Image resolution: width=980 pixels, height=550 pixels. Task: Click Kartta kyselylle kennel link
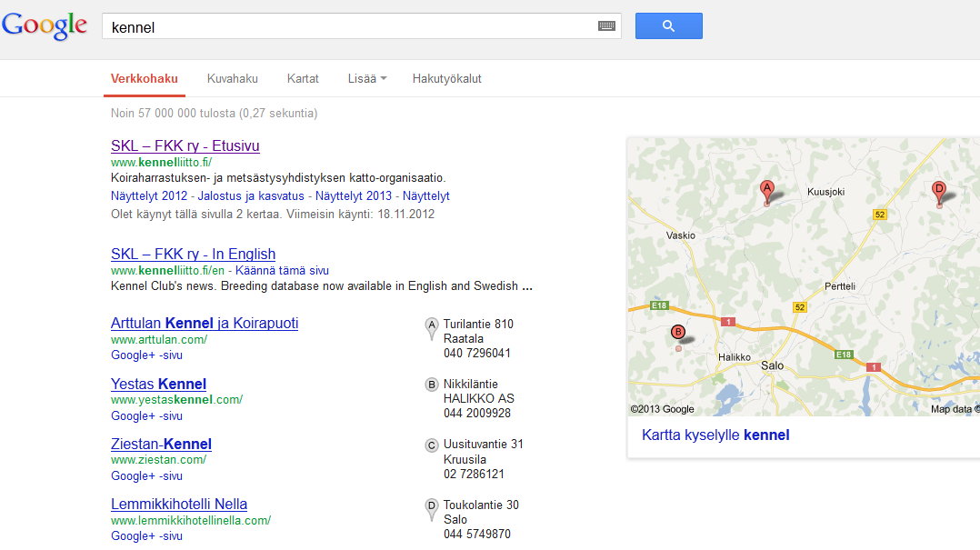(x=715, y=435)
